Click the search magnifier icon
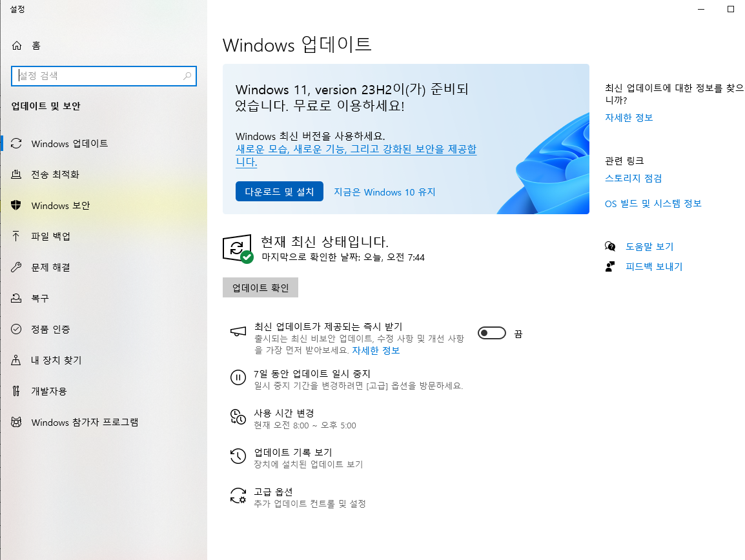 [187, 76]
